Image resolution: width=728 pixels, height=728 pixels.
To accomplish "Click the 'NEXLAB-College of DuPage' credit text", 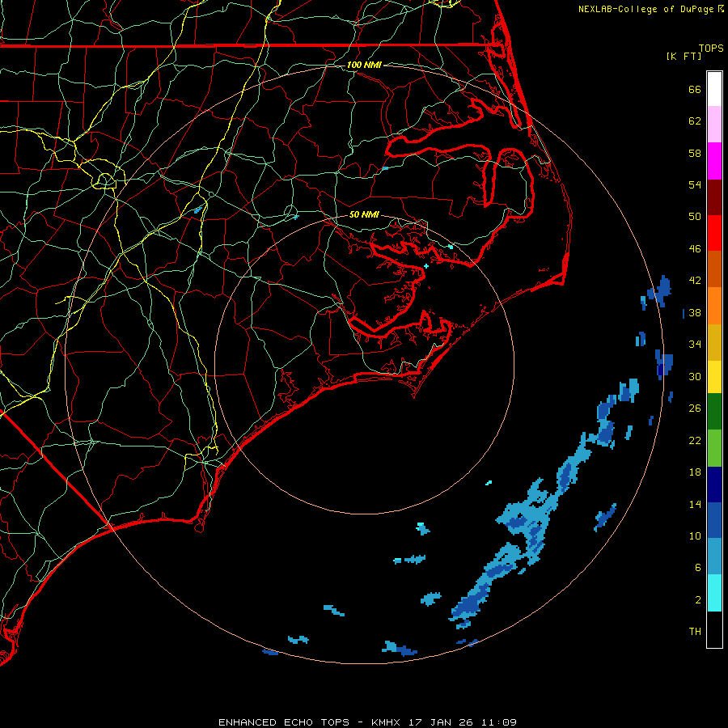I will click(x=645, y=9).
